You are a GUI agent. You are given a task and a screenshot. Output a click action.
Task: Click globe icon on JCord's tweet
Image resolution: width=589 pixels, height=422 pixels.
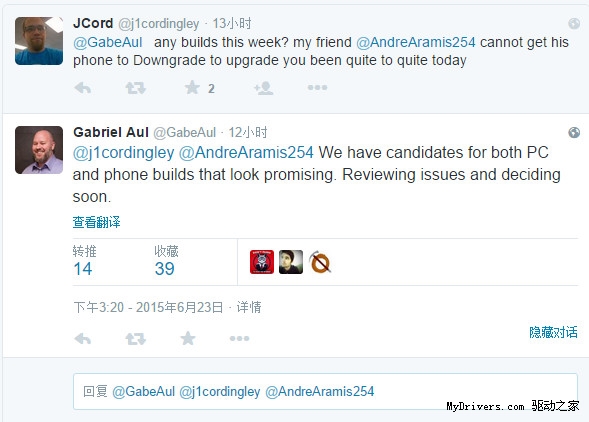coord(574,24)
